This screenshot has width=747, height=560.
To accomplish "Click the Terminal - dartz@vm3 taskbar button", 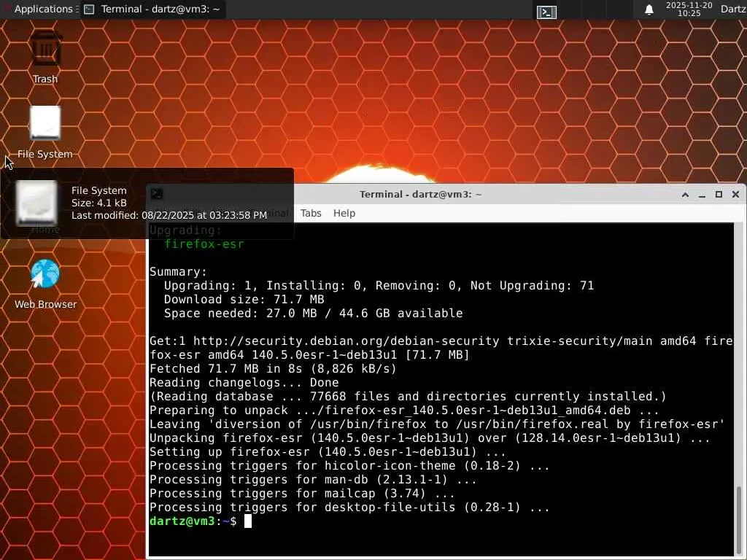I will pos(153,9).
